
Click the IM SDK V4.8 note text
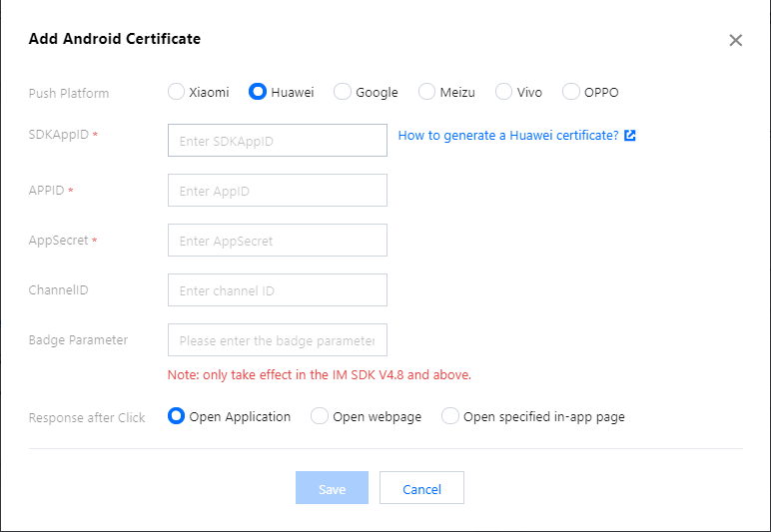tap(320, 375)
